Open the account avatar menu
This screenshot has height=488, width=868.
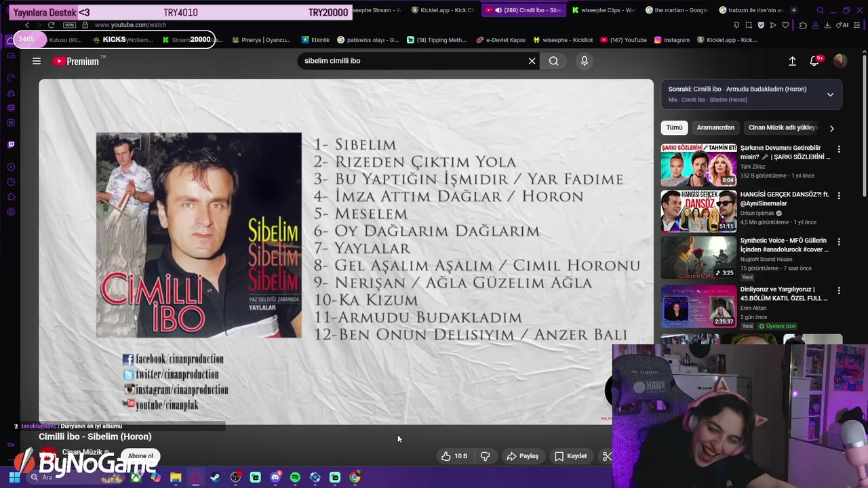tap(840, 61)
